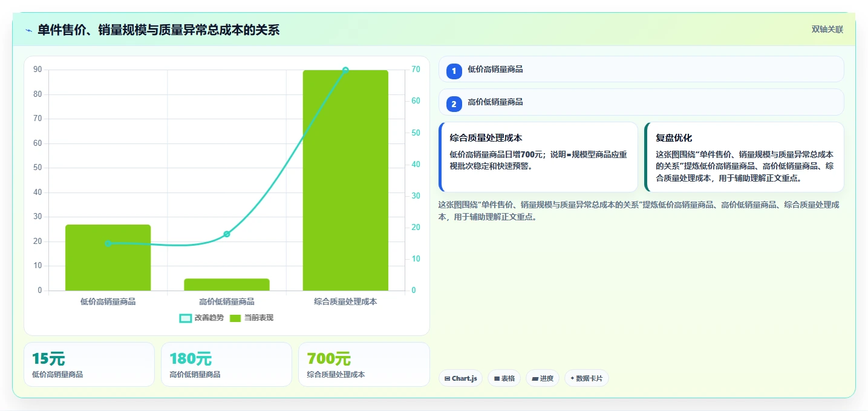
Task: Click the 当前表现 green legend swatch
Action: (x=235, y=318)
